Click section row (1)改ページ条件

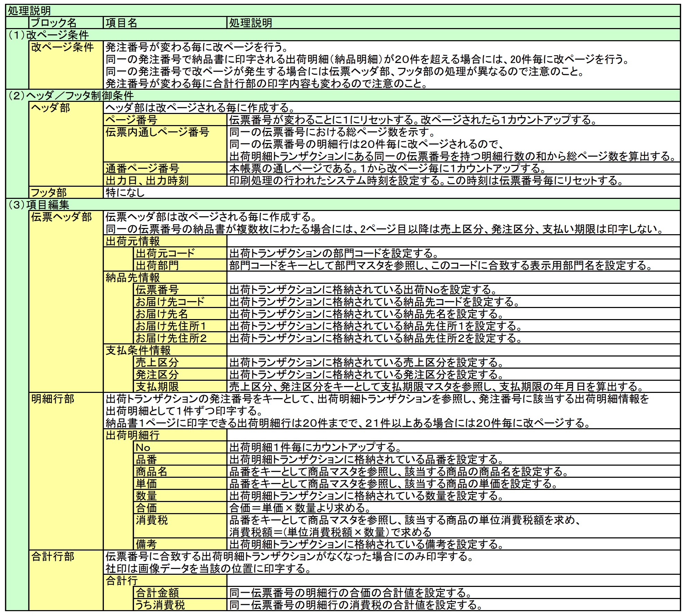pos(343,35)
